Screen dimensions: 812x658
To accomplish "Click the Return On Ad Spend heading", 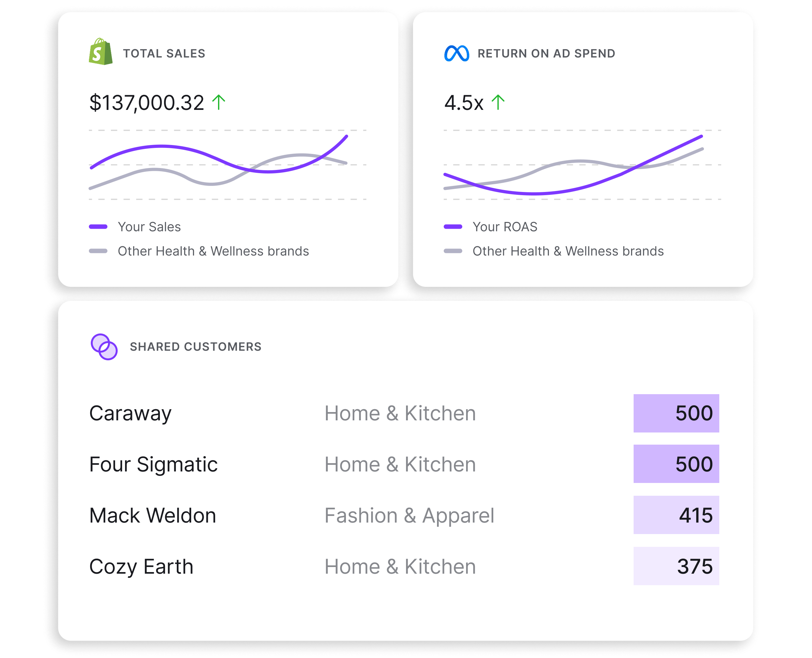I will click(546, 53).
